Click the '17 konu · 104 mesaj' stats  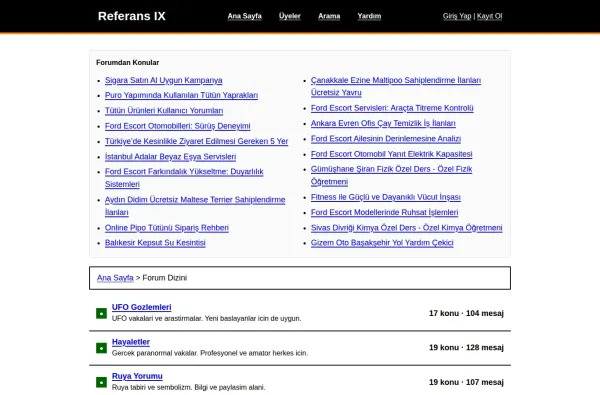point(466,313)
